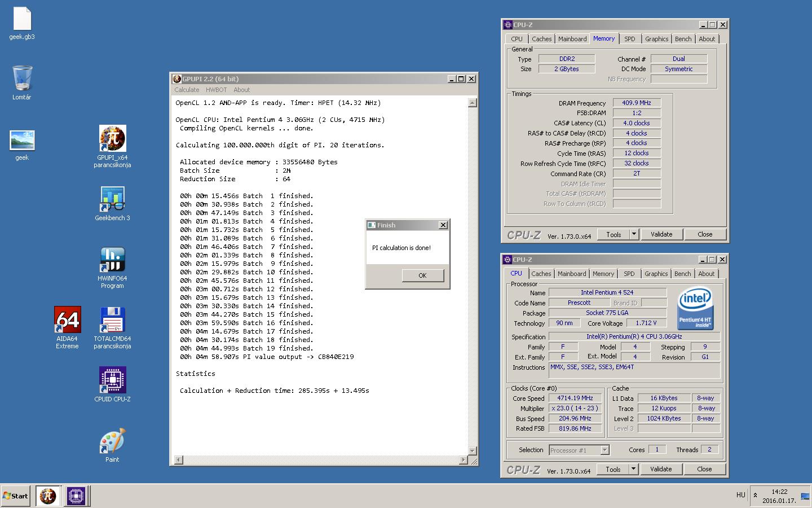Click Validate in the lower CPU-Z window
Screen dimensions: 812x508
click(661, 469)
